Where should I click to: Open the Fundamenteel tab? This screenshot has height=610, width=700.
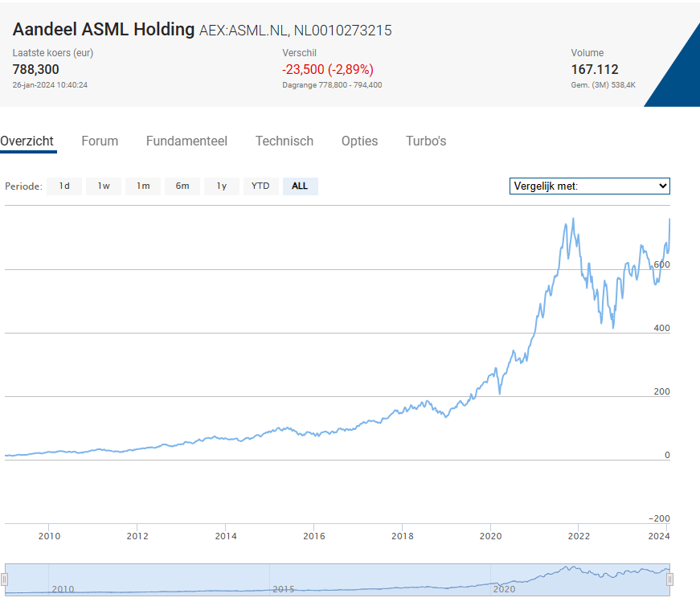coord(186,141)
